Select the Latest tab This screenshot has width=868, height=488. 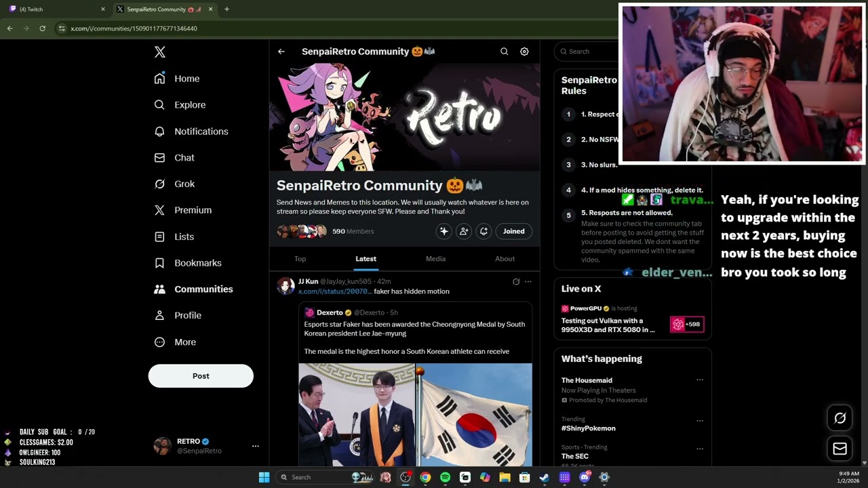pyautogui.click(x=366, y=259)
